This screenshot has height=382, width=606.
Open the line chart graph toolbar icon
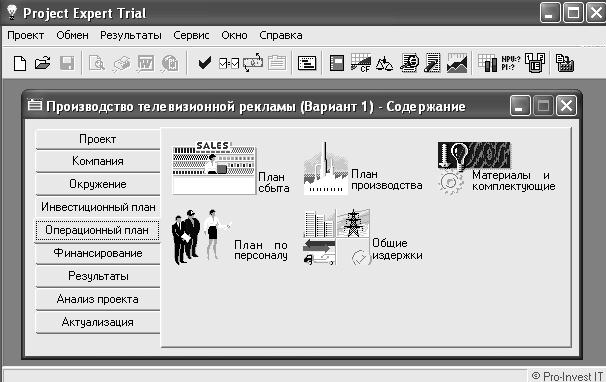pyautogui.click(x=457, y=63)
